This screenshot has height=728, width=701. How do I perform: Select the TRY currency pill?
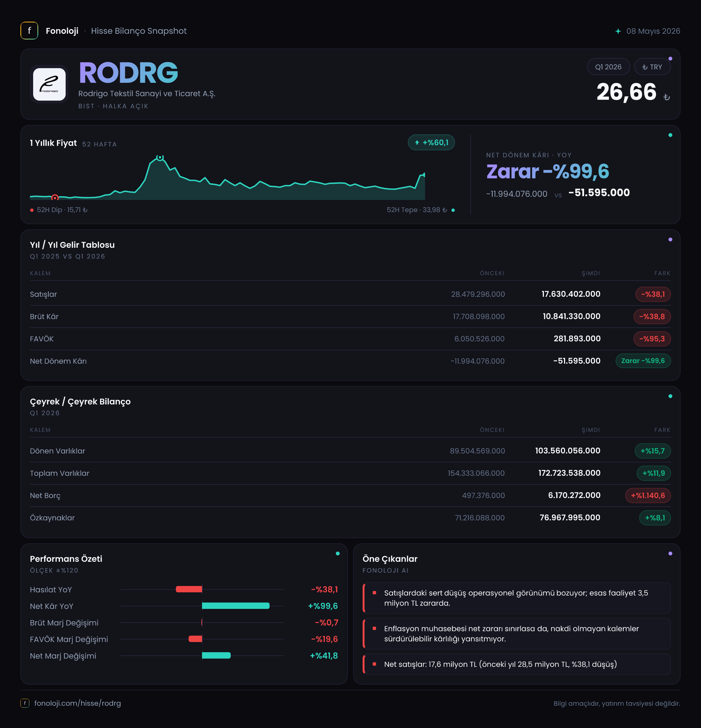pos(652,67)
